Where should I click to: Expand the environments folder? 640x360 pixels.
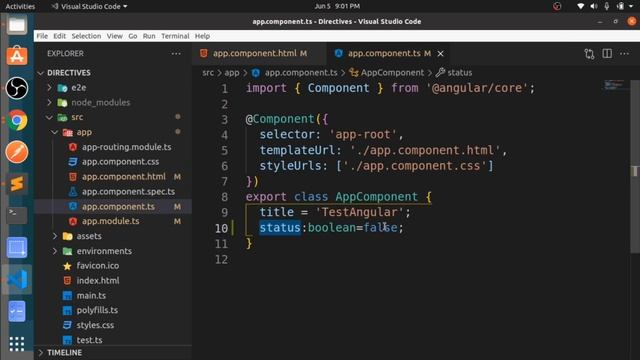pyautogui.click(x=55, y=251)
